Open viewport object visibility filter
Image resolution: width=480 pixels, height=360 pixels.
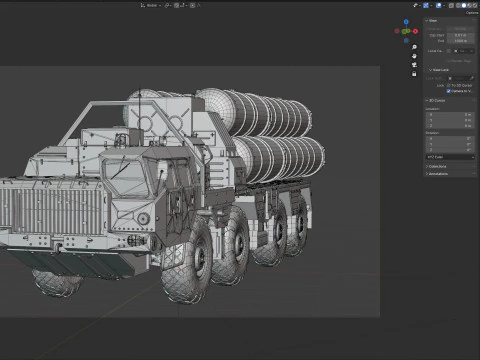pyautogui.click(x=417, y=5)
